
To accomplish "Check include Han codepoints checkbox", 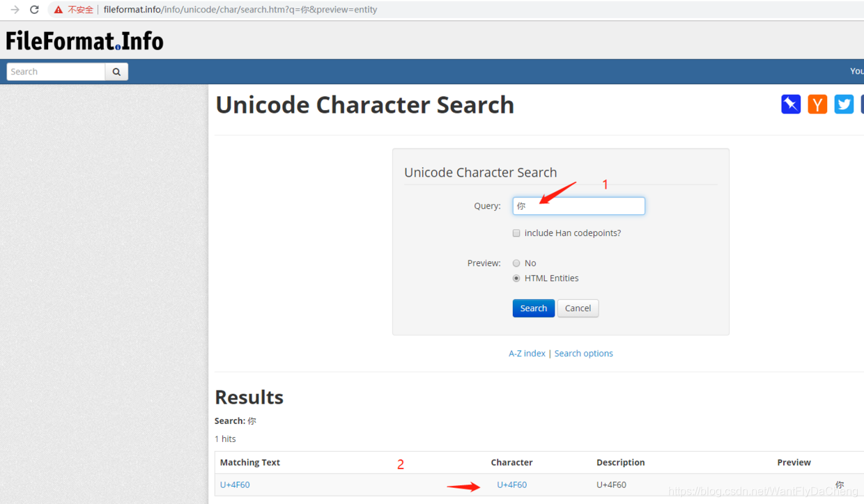I will (516, 233).
